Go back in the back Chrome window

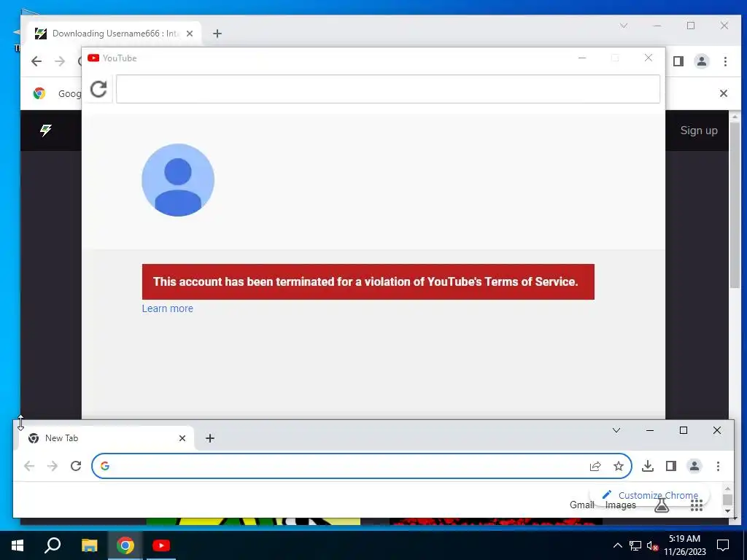coord(36,61)
